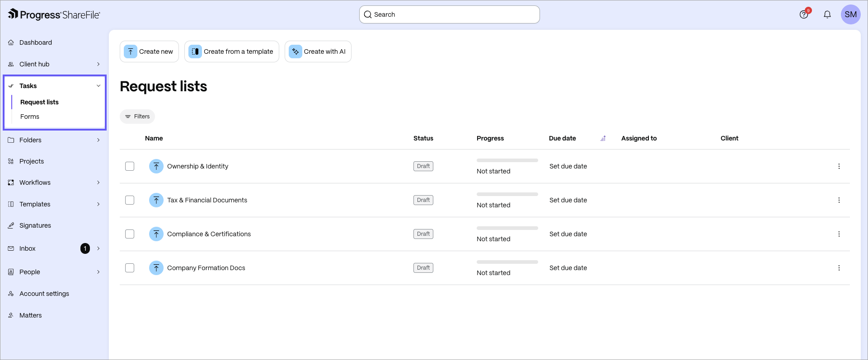
Task: Check the Company Formation Docs checkbox
Action: point(130,268)
